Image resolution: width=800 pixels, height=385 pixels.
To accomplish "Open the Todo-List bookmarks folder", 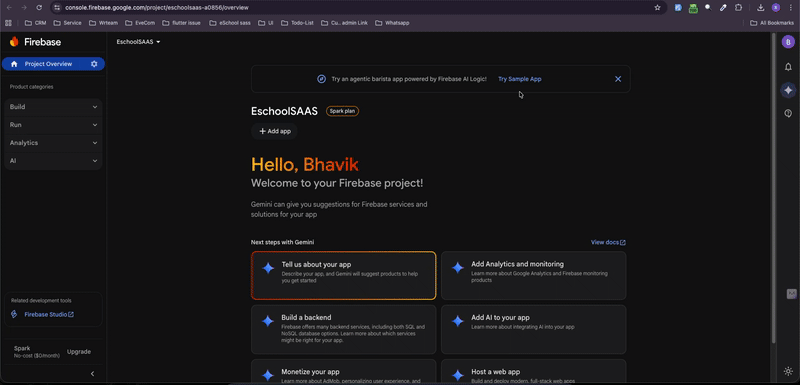I will pos(297,23).
